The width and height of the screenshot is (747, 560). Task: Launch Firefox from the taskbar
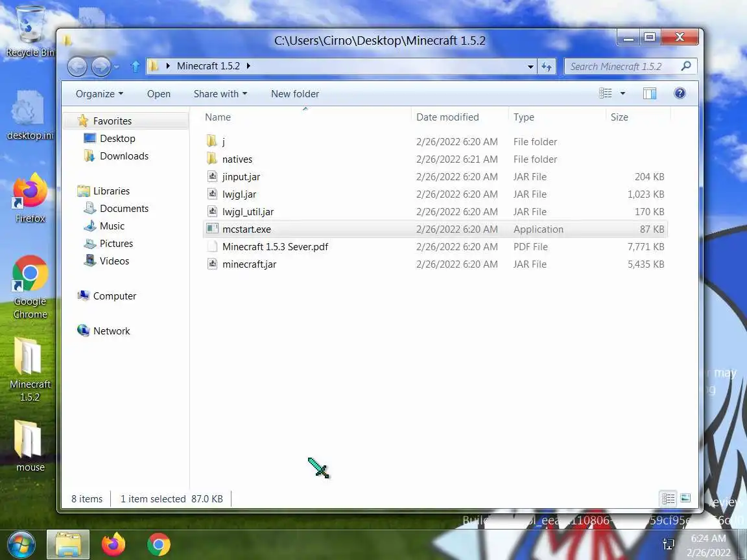[x=113, y=544]
